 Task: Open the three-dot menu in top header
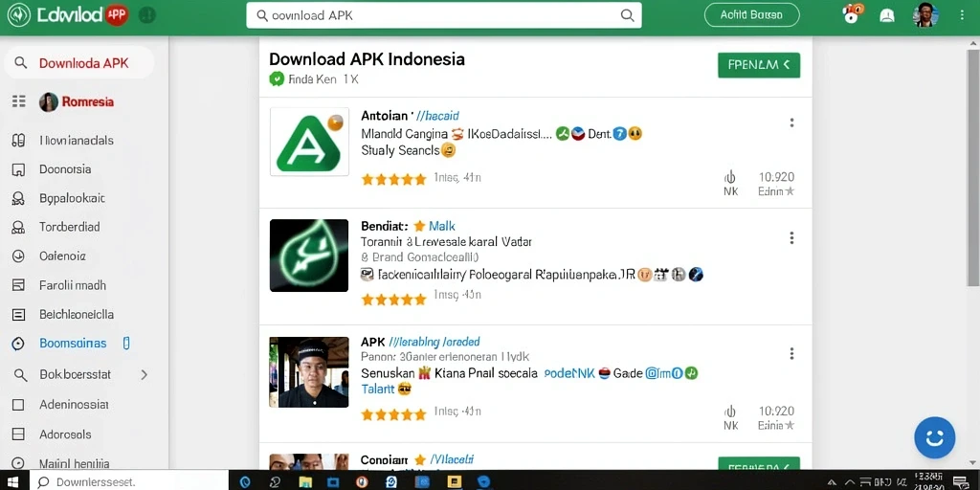pos(963,15)
